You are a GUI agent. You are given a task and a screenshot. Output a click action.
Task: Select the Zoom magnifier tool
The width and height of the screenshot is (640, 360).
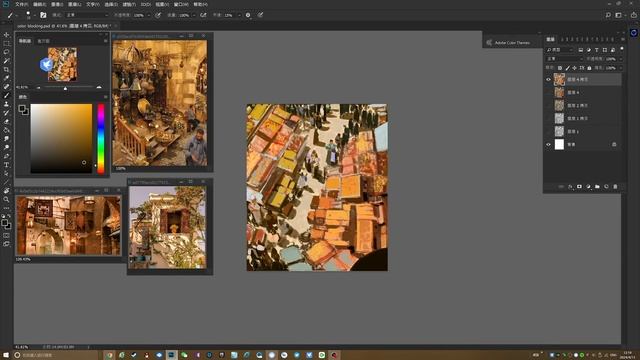click(x=6, y=199)
